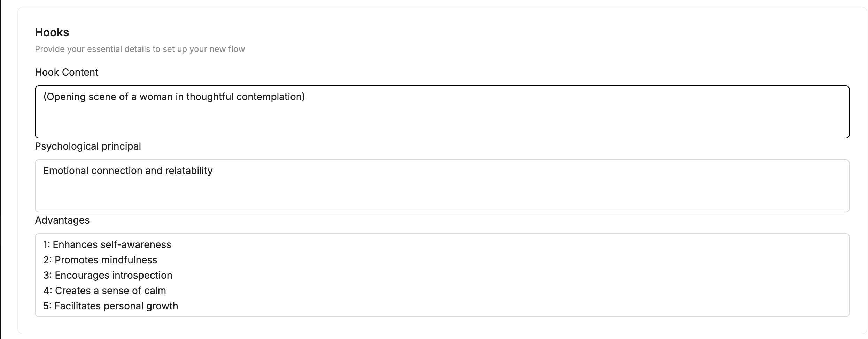Place cursor on "5: Facilitates personal growth" line
Screen dimensions: 868x339
[x=110, y=306]
